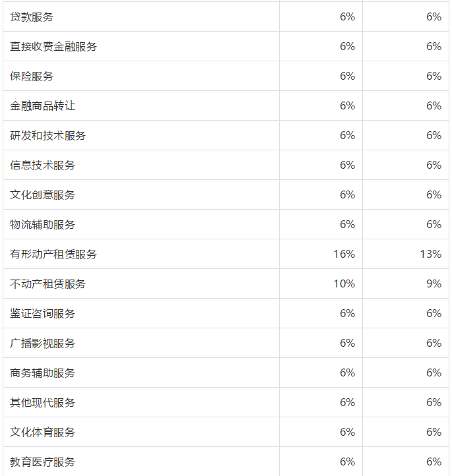Click the 文化创意服务 cell
452x476 pixels.
point(43,195)
